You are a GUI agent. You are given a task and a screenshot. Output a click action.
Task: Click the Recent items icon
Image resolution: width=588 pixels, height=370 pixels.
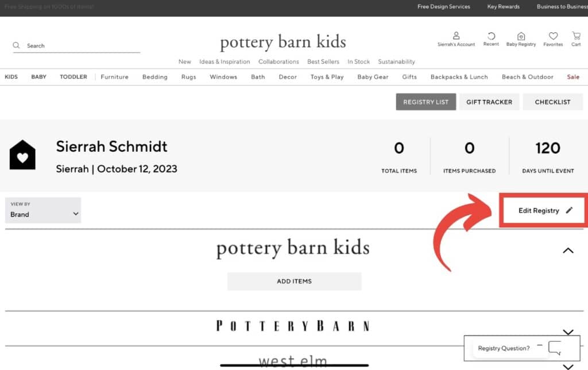491,36
